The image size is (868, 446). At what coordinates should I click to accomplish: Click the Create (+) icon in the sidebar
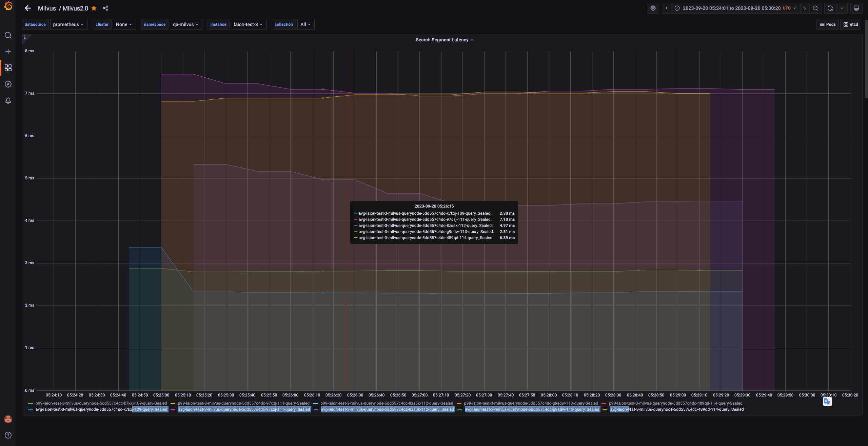point(8,51)
